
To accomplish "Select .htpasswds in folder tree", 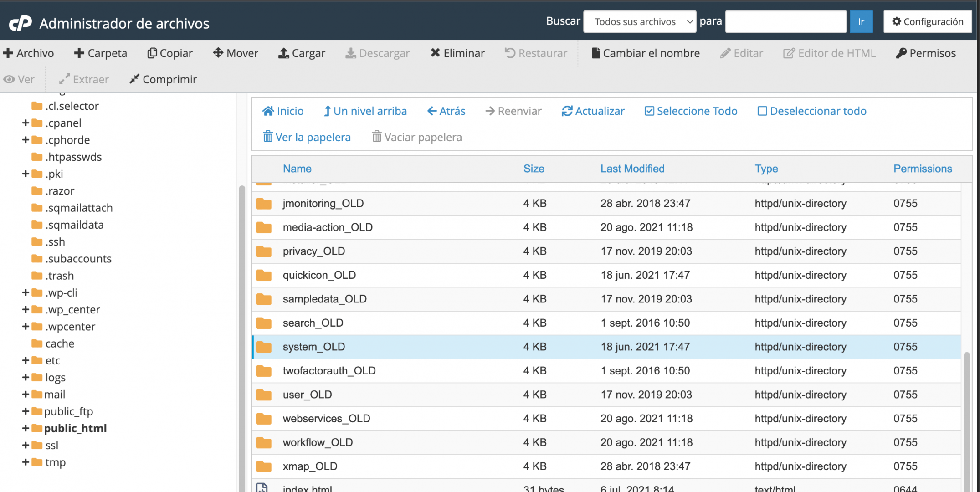I will coord(73,157).
